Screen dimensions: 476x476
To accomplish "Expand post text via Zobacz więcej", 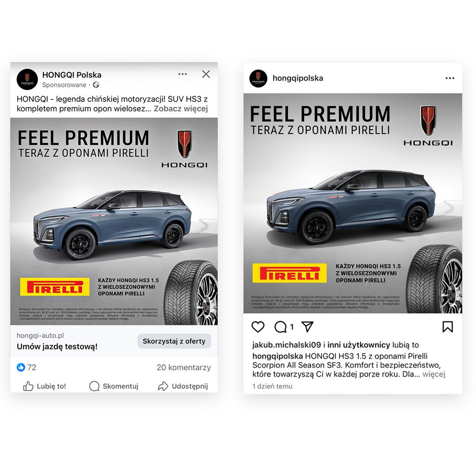I will click(x=181, y=109).
